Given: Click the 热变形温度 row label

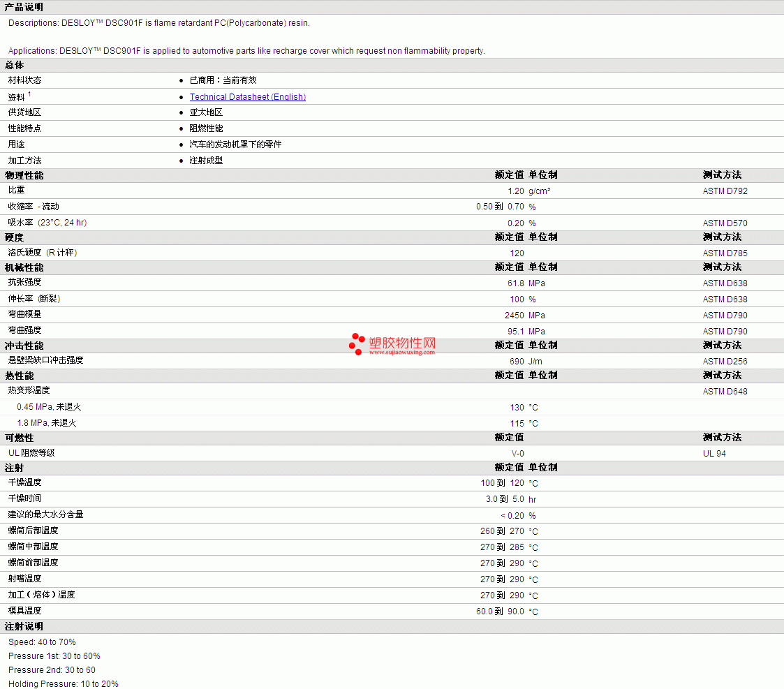Looking at the screenshot, I should tap(29, 390).
